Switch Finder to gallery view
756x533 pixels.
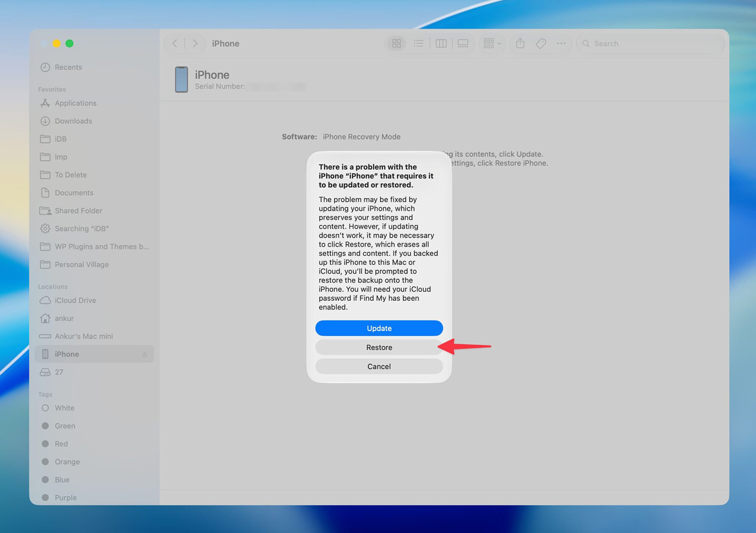tap(463, 43)
